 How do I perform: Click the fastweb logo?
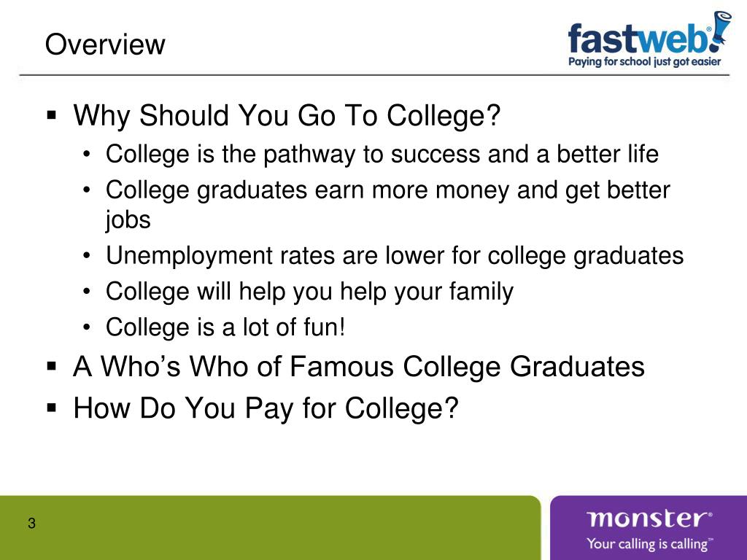click(650, 39)
